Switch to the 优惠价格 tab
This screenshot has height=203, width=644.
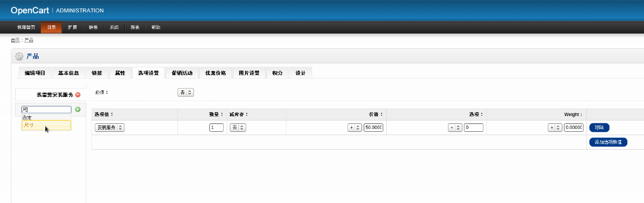click(x=215, y=73)
